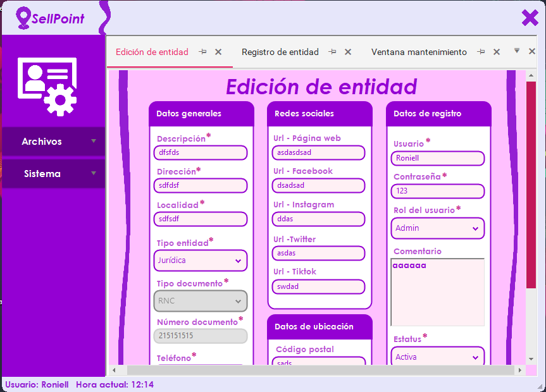Click the Datos generales header
The image size is (546, 392).
[x=201, y=114]
